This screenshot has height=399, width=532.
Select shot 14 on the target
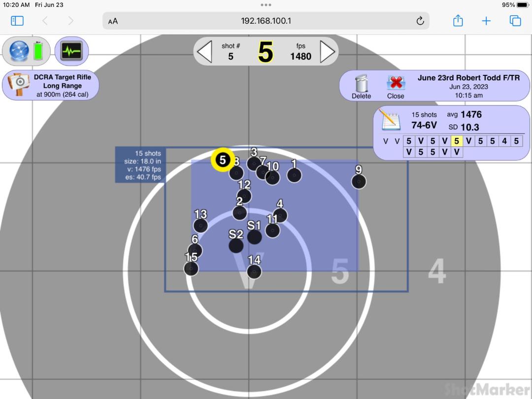pyautogui.click(x=254, y=272)
